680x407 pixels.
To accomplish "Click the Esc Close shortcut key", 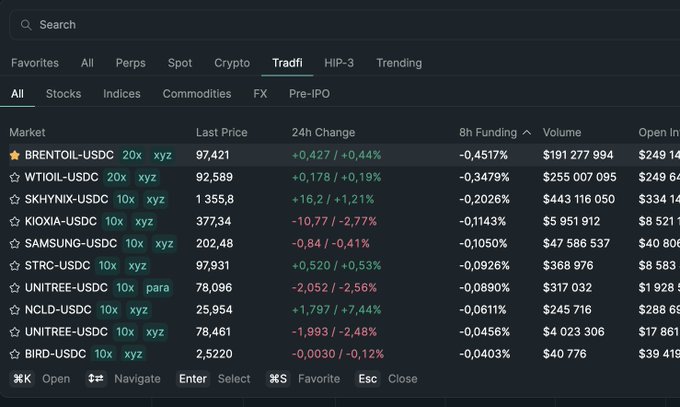I will [367, 379].
